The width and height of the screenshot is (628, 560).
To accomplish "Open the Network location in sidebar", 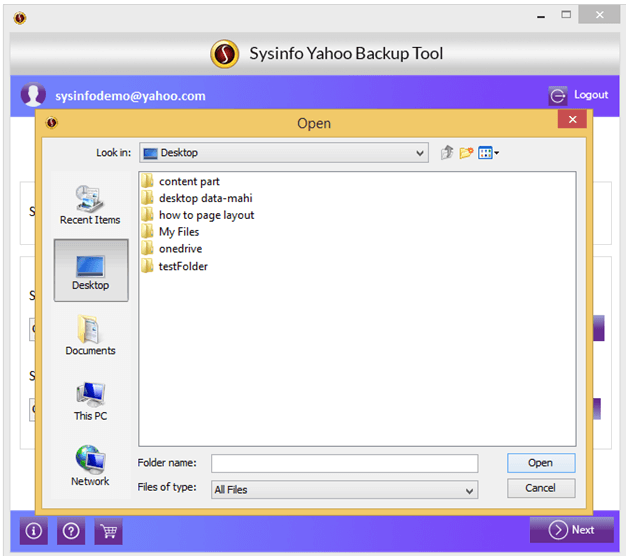I will 90,466.
